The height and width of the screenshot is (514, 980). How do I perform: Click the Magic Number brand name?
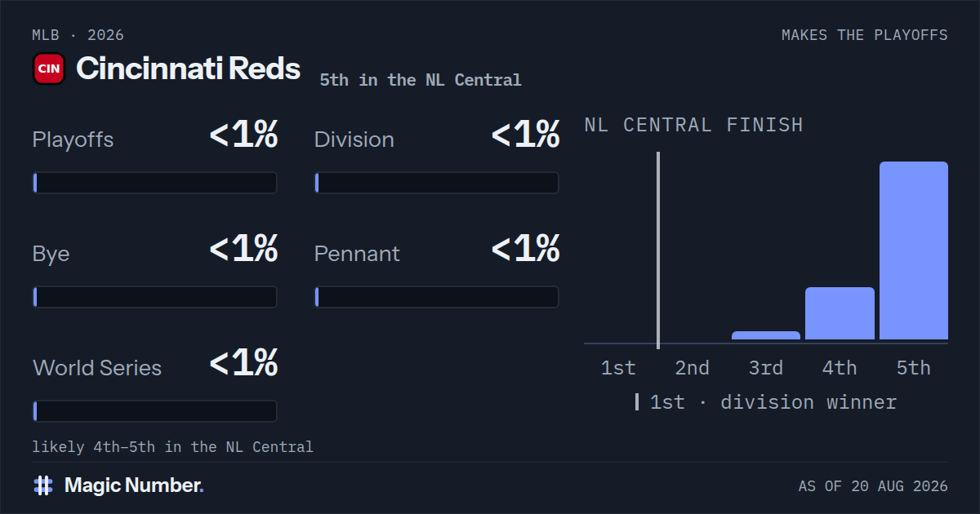pos(134,485)
